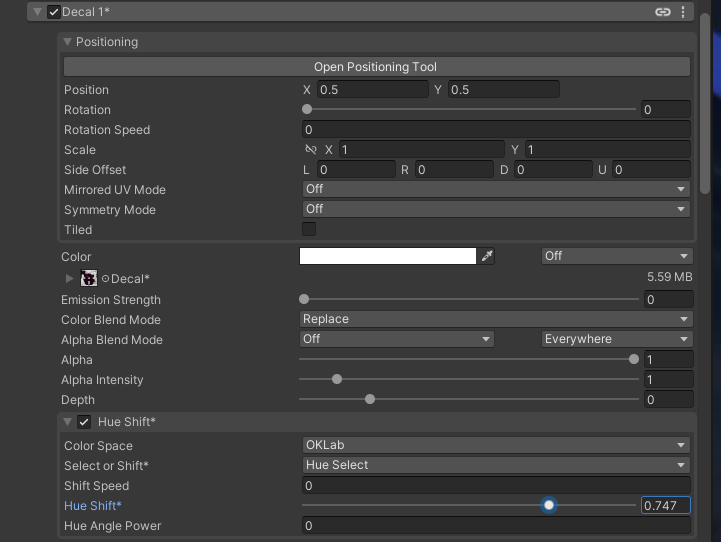This screenshot has width=721, height=542.
Task: Enable the Tiled checkbox
Action: click(x=309, y=229)
